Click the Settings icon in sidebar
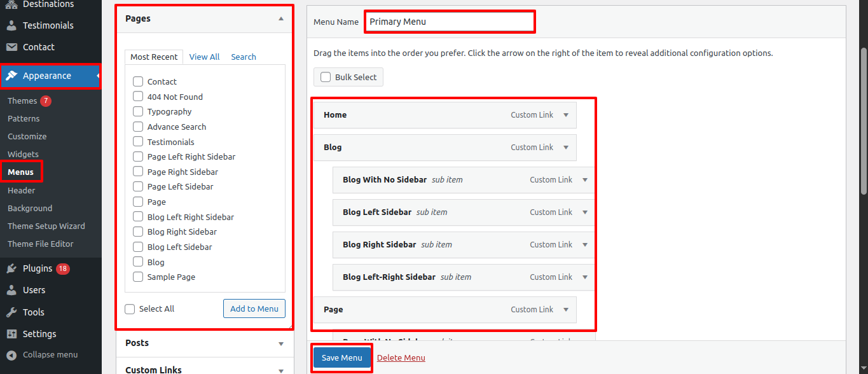The width and height of the screenshot is (868, 374). (x=11, y=334)
